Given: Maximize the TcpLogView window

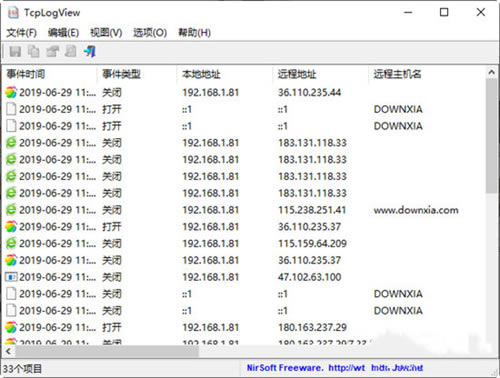Looking at the screenshot, I should (444, 13).
